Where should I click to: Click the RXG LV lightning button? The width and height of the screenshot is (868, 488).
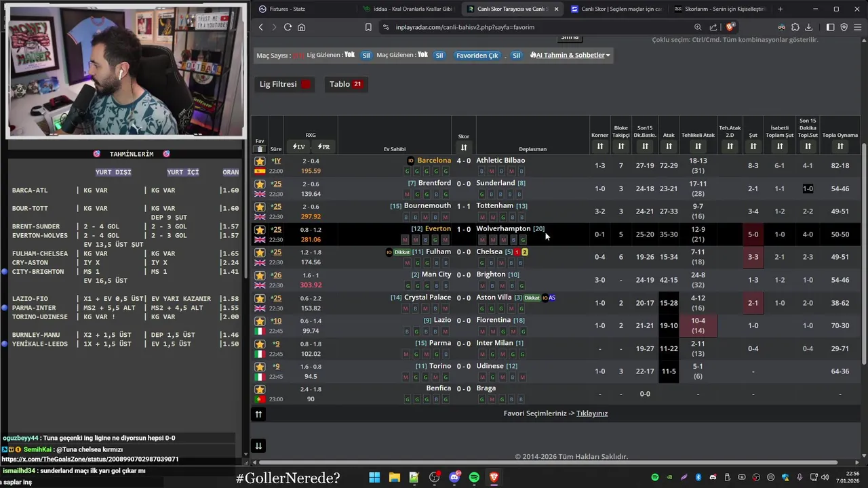click(299, 146)
